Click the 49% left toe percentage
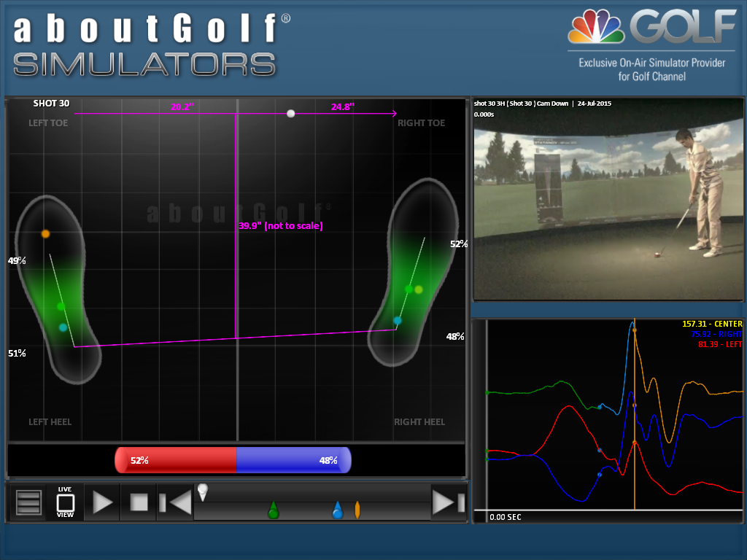747x560 pixels. click(17, 260)
